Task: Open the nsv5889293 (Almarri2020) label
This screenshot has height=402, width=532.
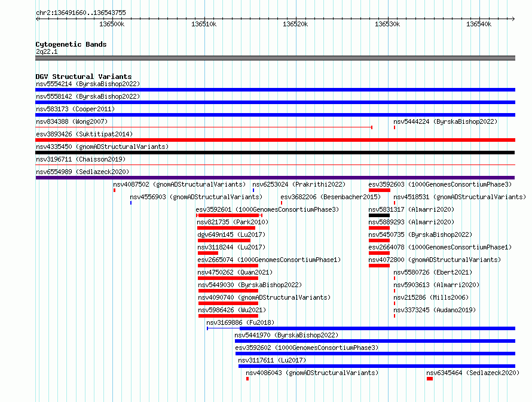Action: tap(411, 222)
